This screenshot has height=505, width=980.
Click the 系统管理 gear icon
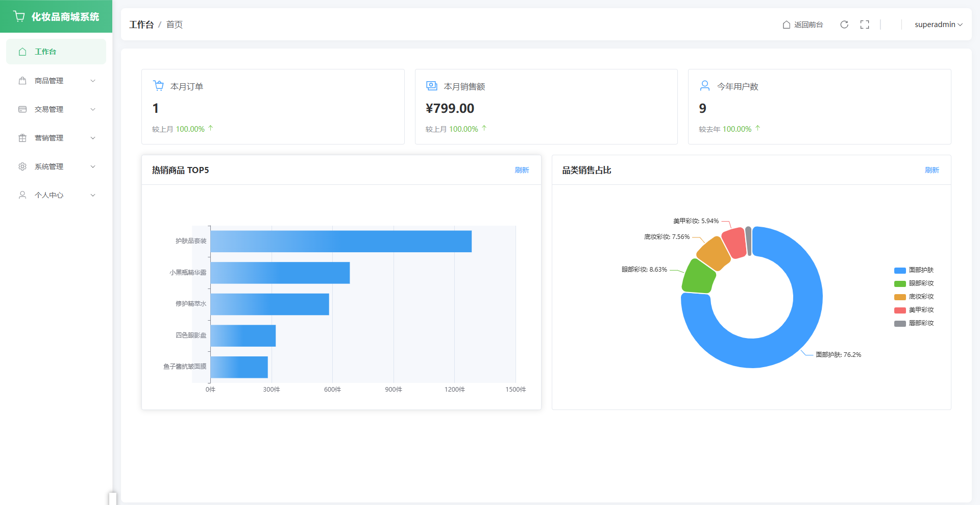(22, 166)
